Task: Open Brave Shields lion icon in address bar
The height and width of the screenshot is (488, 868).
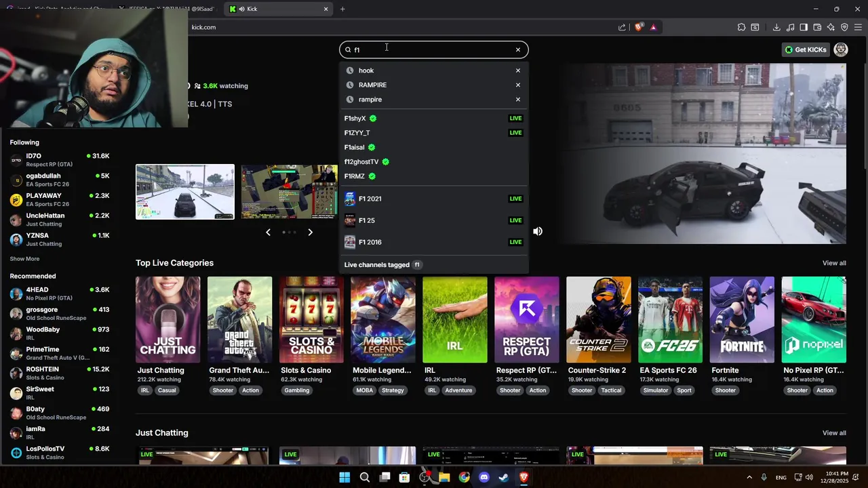Action: (639, 27)
